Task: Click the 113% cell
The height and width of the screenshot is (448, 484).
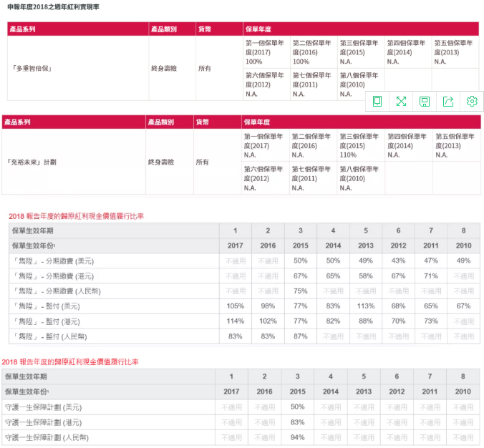Action: [366, 306]
